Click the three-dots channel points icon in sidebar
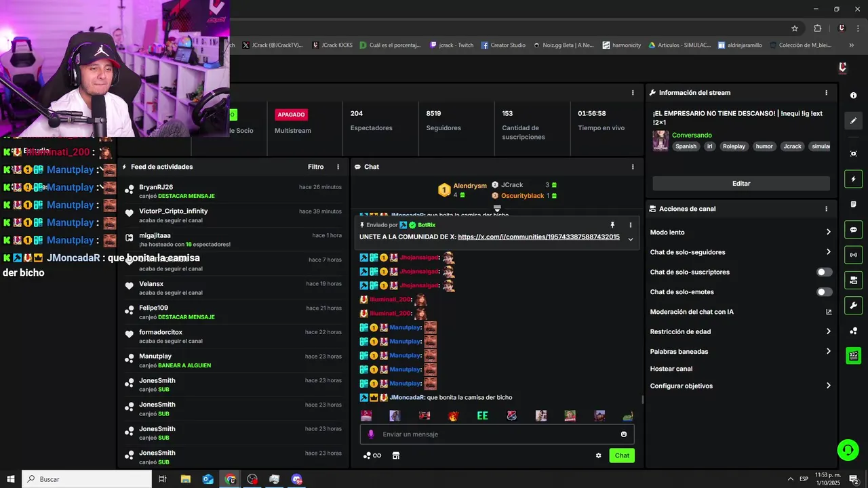Image resolution: width=868 pixels, height=488 pixels. pyautogui.click(x=853, y=331)
